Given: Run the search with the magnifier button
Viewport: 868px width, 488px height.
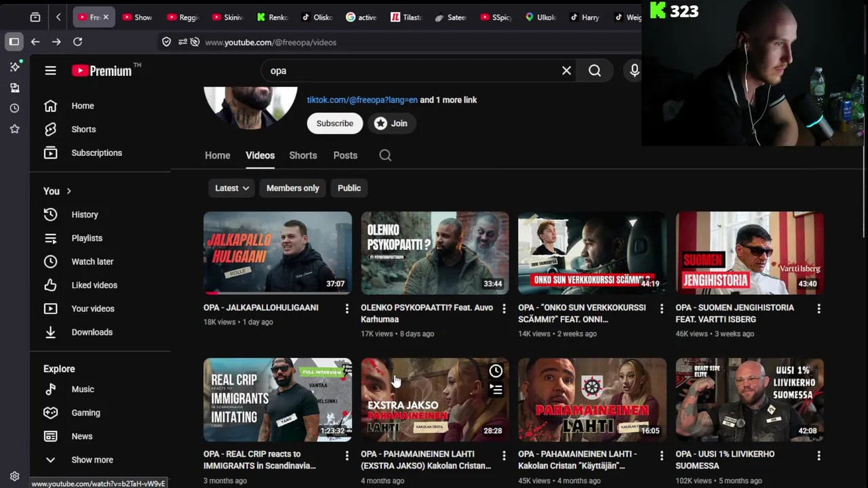Looking at the screenshot, I should pyautogui.click(x=595, y=70).
